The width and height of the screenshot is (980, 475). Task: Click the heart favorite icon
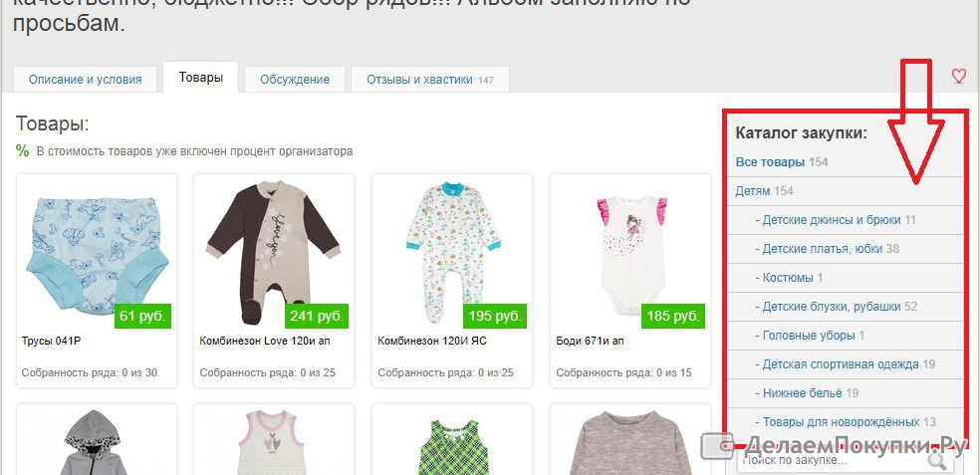958,77
